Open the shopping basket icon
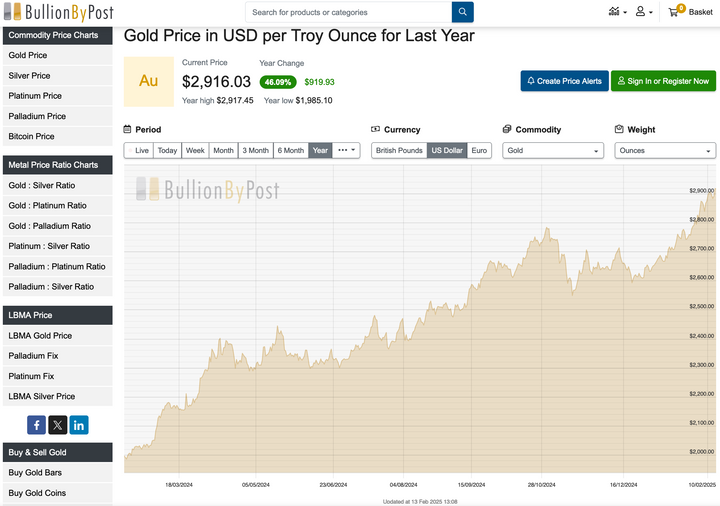Viewport: 720px width, 506px height. click(690, 12)
